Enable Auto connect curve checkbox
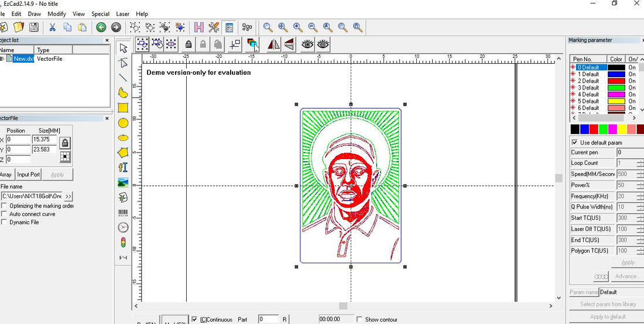Viewport: 644px width, 324px height. point(5,214)
